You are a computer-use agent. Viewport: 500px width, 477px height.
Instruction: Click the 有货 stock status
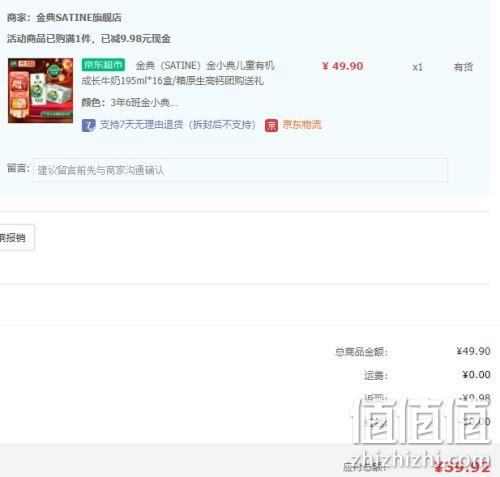463,67
